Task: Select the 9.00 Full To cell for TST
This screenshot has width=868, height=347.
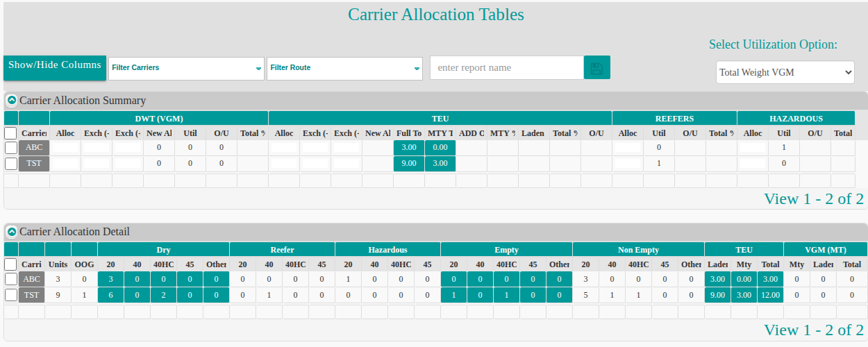Action: [x=409, y=163]
